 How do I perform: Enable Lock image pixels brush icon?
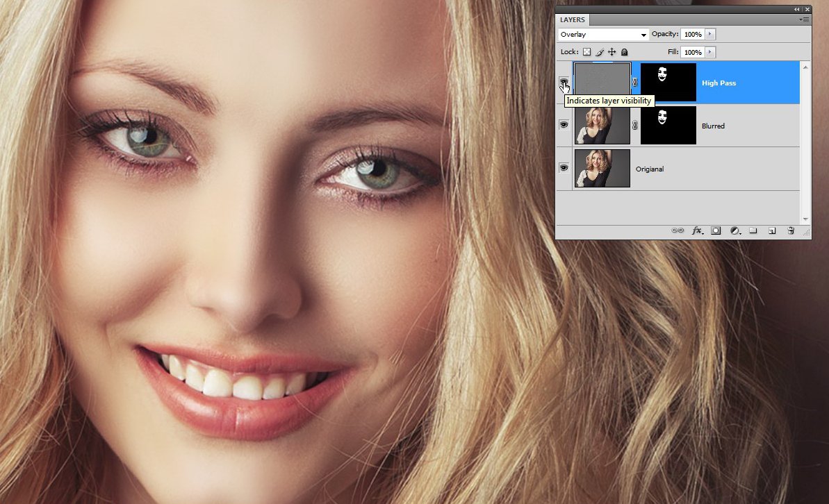click(600, 52)
